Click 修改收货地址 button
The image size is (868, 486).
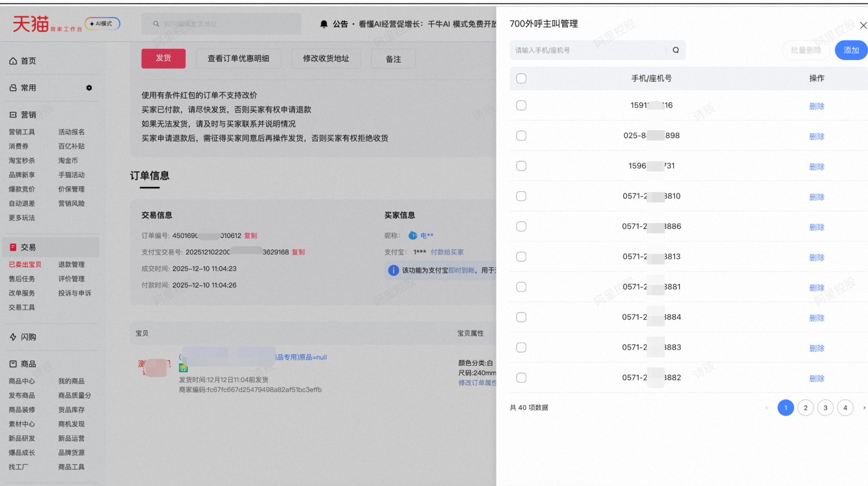326,58
